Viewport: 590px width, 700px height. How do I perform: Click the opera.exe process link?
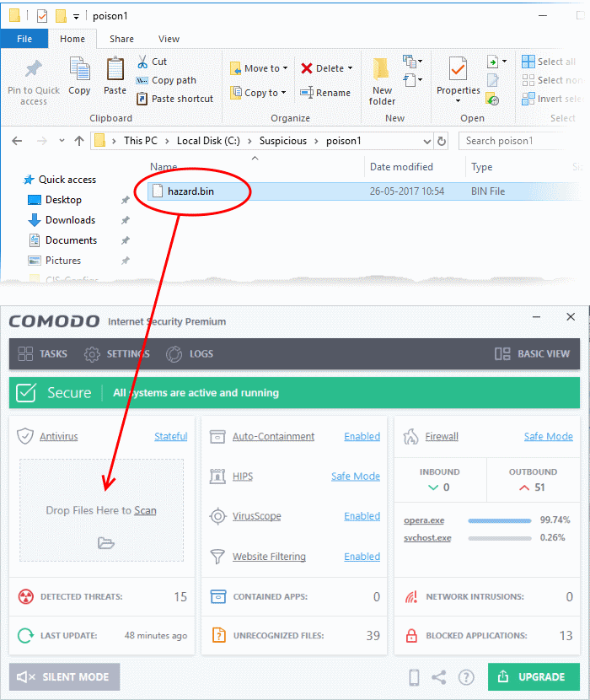pos(424,520)
